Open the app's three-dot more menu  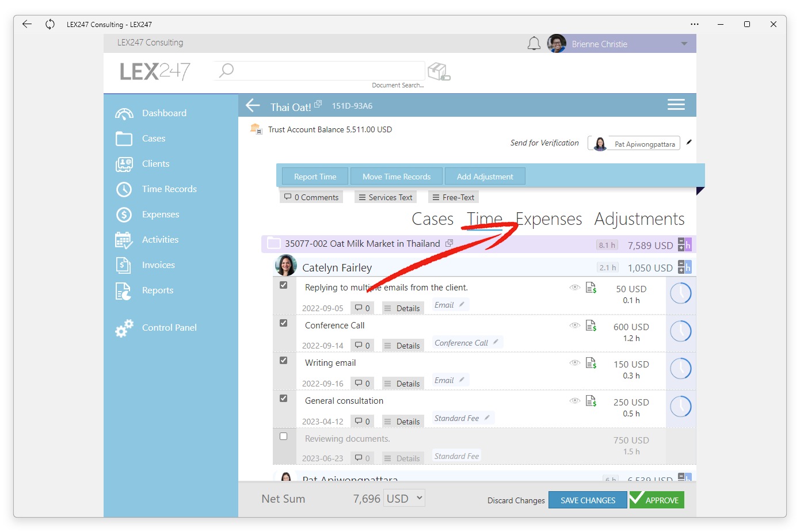click(x=695, y=24)
